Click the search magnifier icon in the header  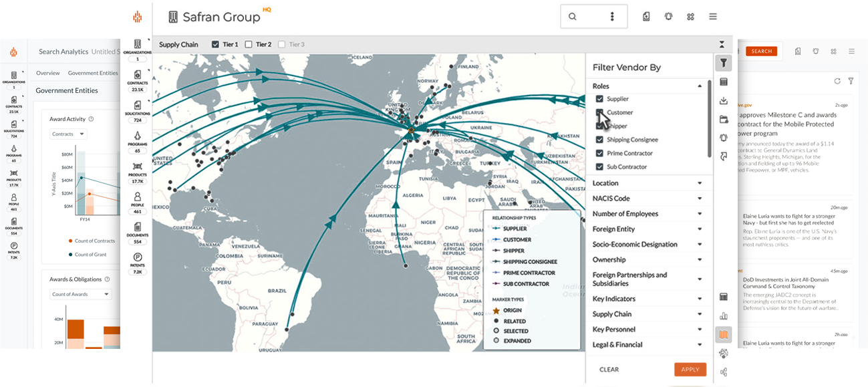[x=573, y=17]
